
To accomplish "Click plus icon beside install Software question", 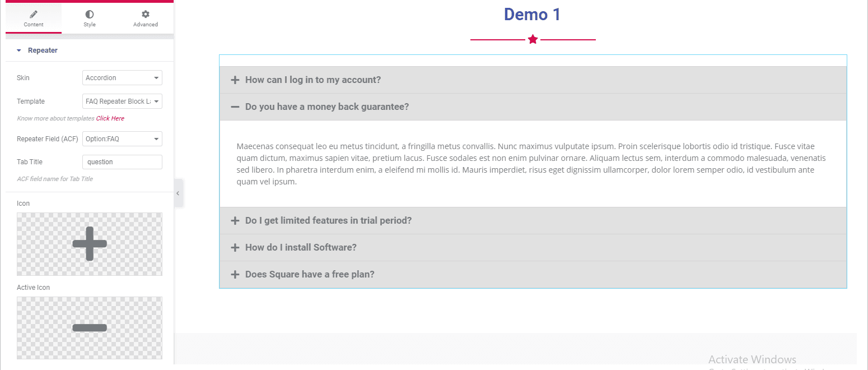I will tap(235, 248).
